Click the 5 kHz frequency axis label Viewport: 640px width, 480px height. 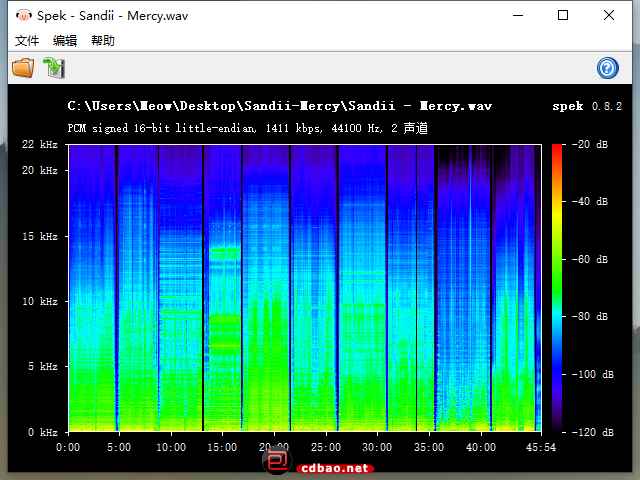(43, 366)
